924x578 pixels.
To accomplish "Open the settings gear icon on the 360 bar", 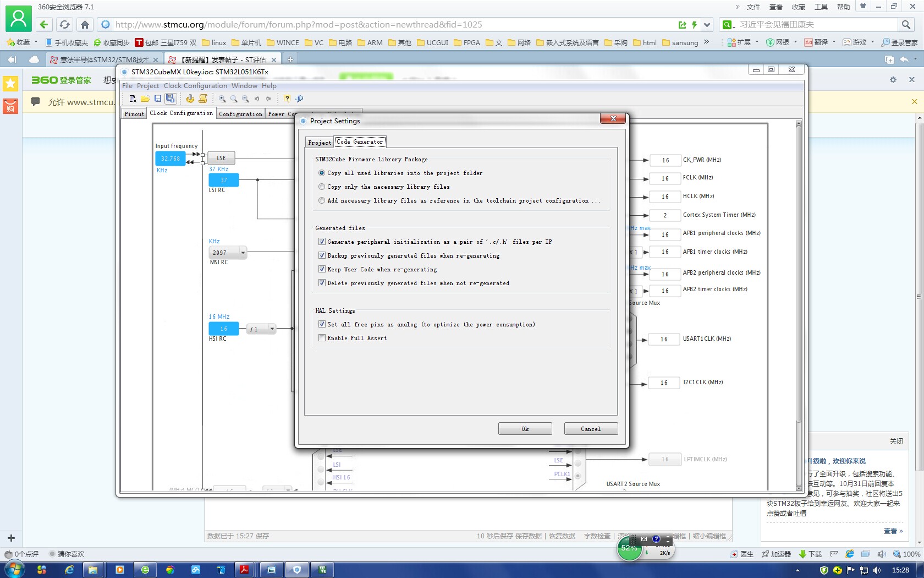I will pos(893,80).
